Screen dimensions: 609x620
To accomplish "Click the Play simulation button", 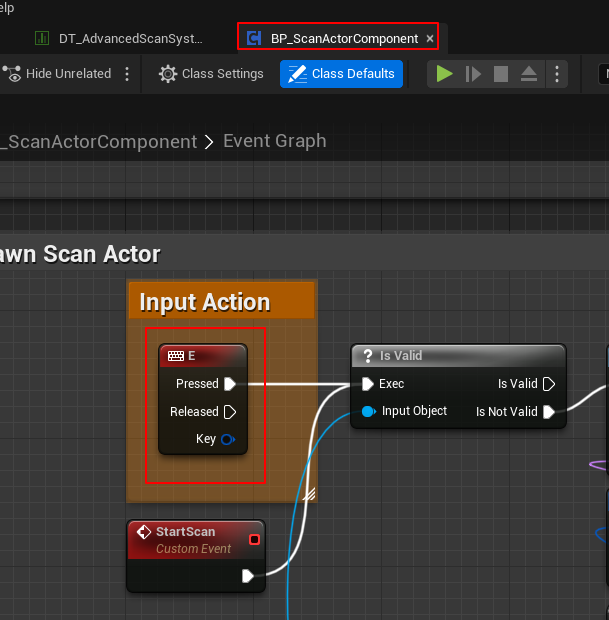I will (445, 74).
